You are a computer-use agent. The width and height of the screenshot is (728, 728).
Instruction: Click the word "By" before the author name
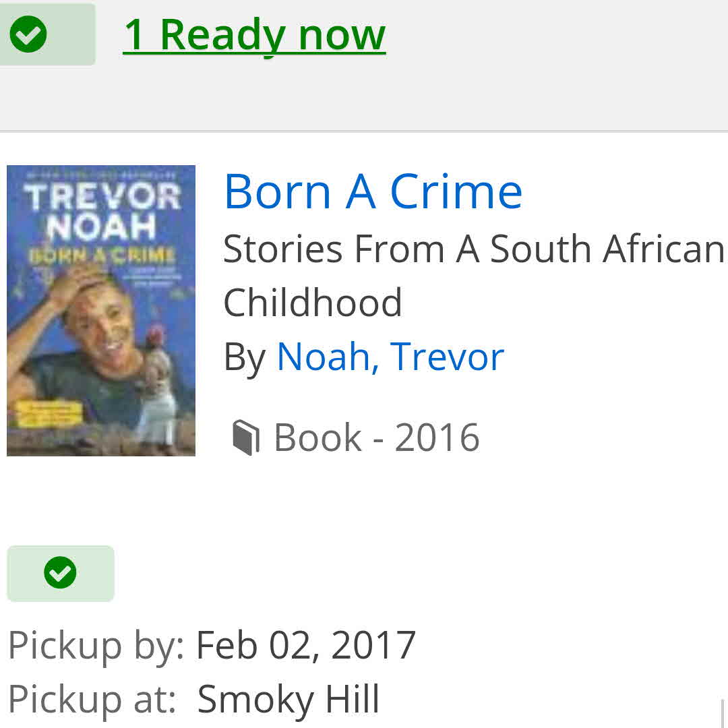coord(245,357)
